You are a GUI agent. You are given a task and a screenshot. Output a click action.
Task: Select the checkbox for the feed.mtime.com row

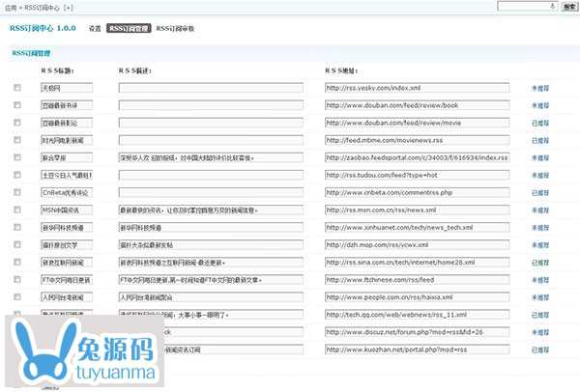point(17,140)
